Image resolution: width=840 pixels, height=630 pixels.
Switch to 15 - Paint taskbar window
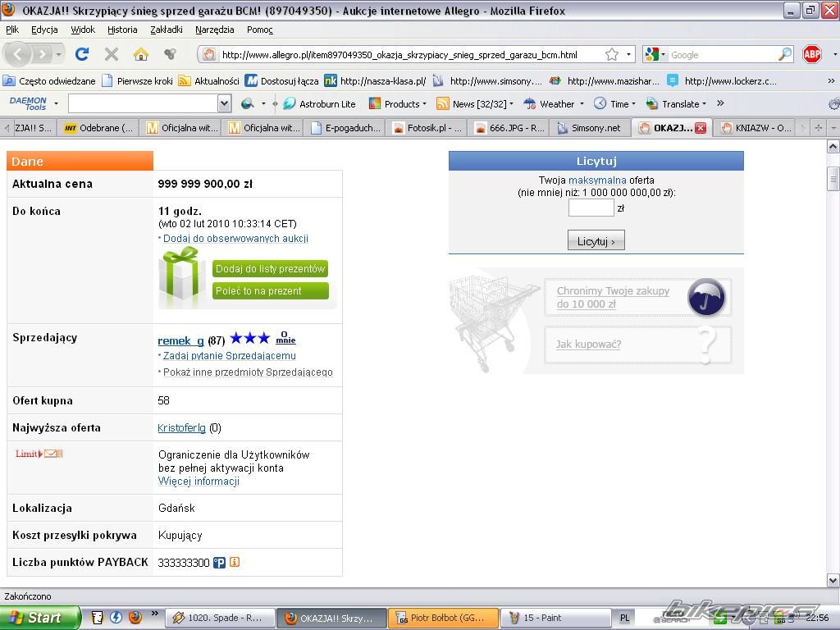[x=556, y=618]
